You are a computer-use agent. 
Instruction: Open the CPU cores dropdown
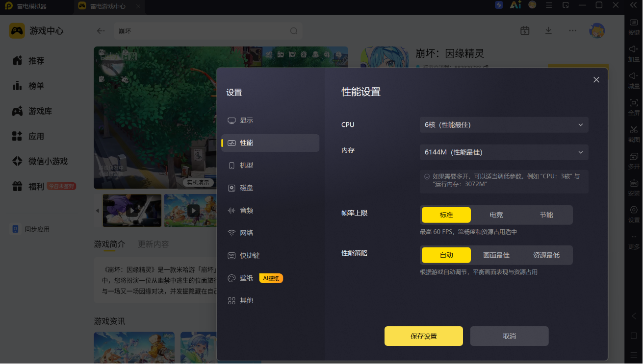pyautogui.click(x=504, y=124)
